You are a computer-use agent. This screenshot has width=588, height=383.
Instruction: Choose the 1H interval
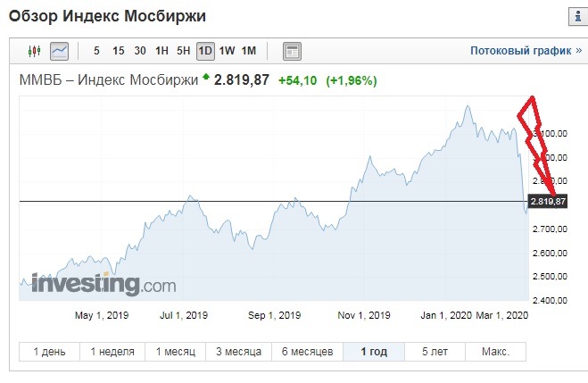click(x=161, y=51)
